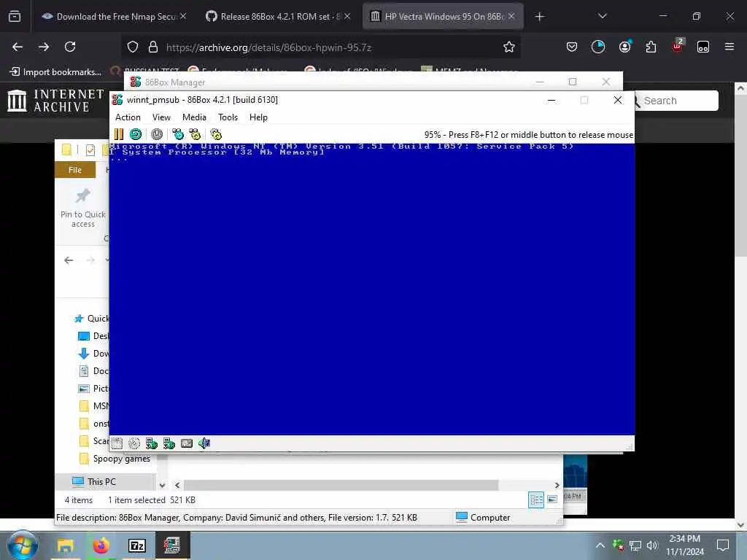Open the Tools menu in 86Box
Image resolution: width=747 pixels, height=560 pixels.
[x=228, y=117]
